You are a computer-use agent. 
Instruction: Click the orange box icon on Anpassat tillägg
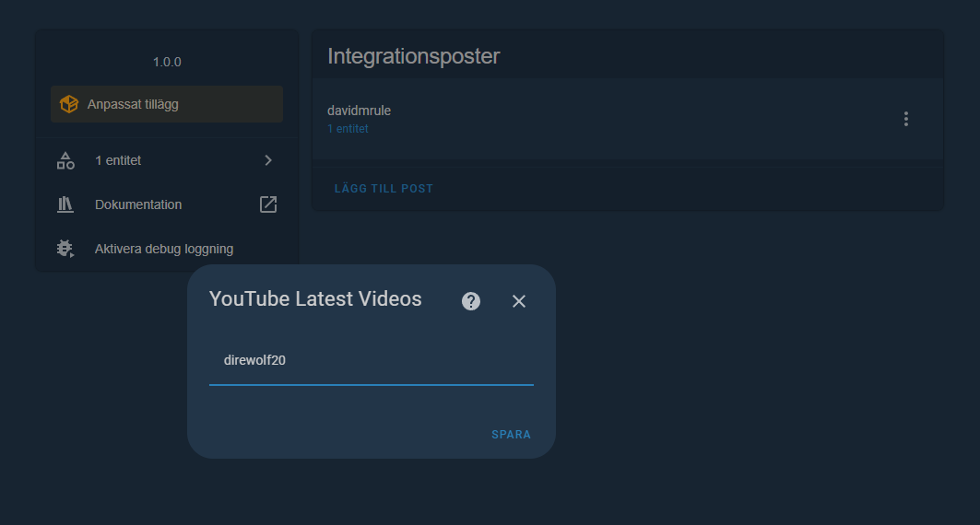click(x=69, y=104)
